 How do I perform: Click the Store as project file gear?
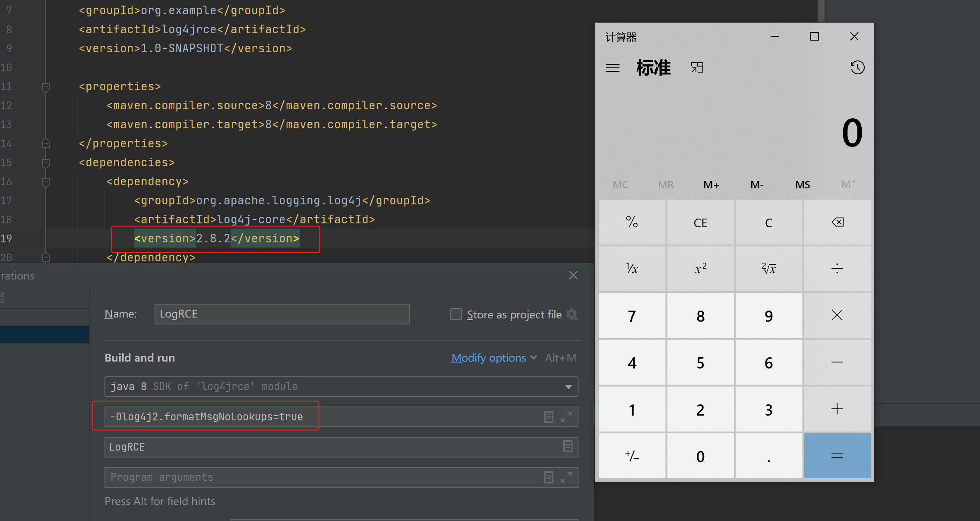tap(572, 315)
